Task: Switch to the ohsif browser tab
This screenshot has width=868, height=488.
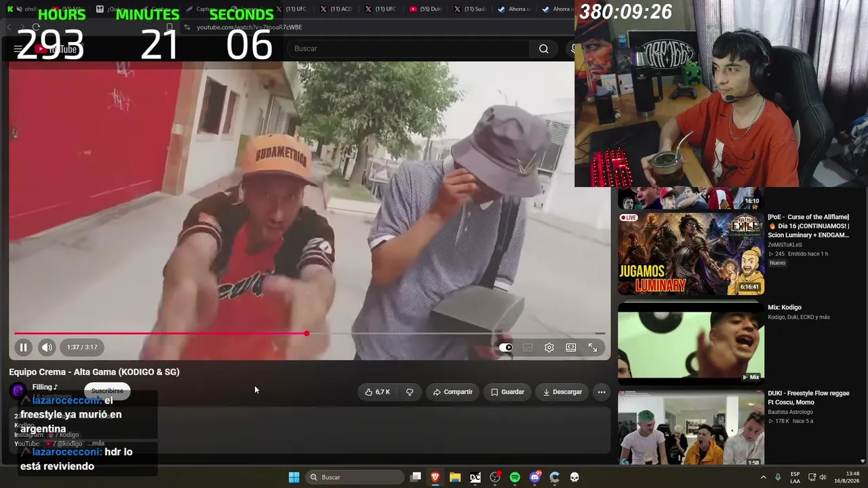Action: [x=24, y=9]
